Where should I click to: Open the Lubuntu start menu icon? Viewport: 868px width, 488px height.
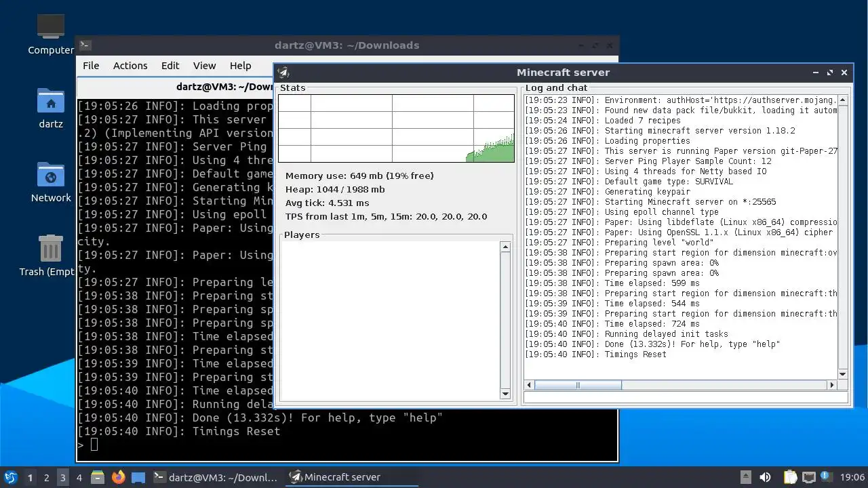10,477
